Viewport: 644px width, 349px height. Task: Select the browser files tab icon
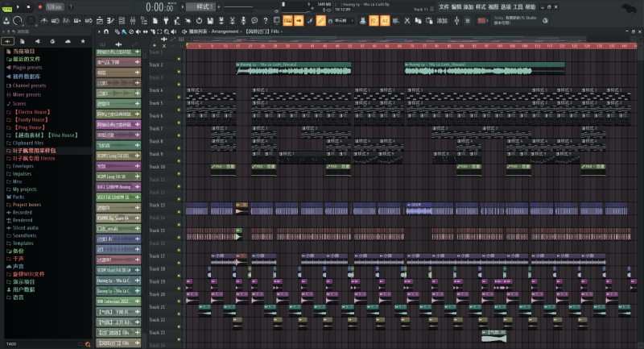pyautogui.click(x=23, y=41)
